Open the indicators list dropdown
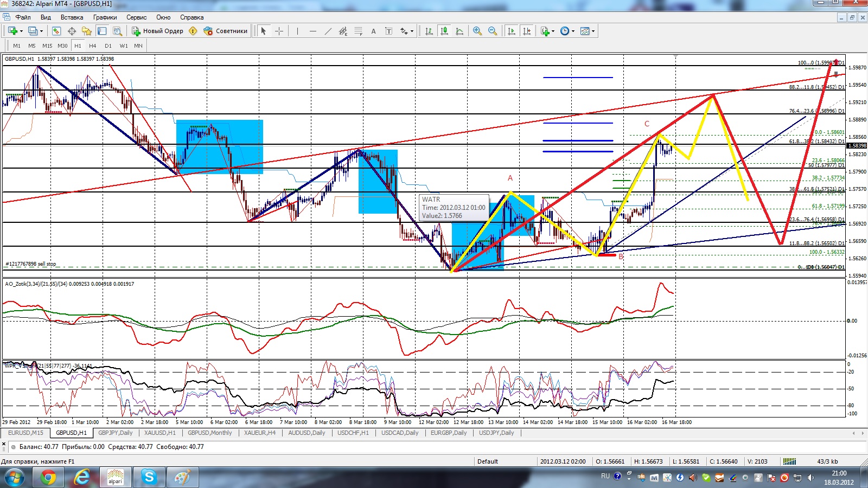 547,31
